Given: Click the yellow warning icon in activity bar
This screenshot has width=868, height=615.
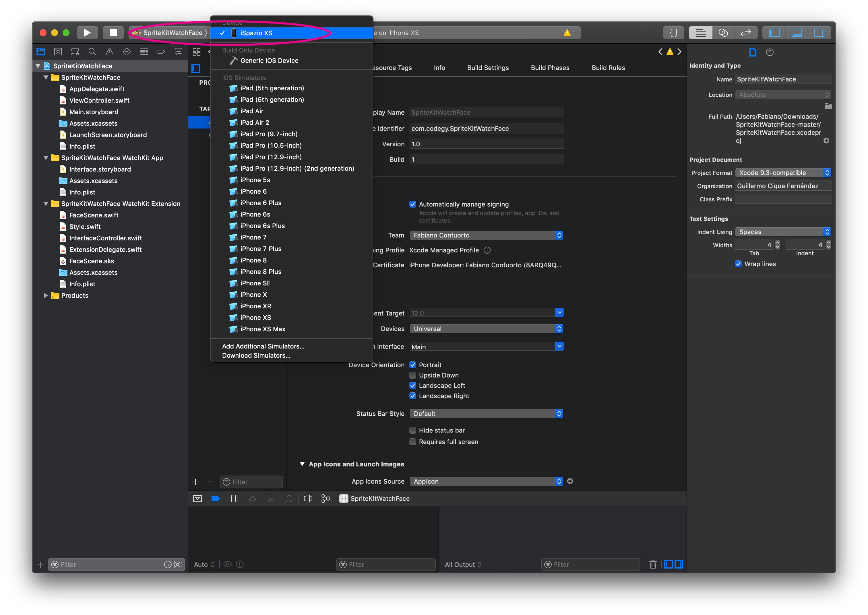Looking at the screenshot, I should tap(567, 33).
